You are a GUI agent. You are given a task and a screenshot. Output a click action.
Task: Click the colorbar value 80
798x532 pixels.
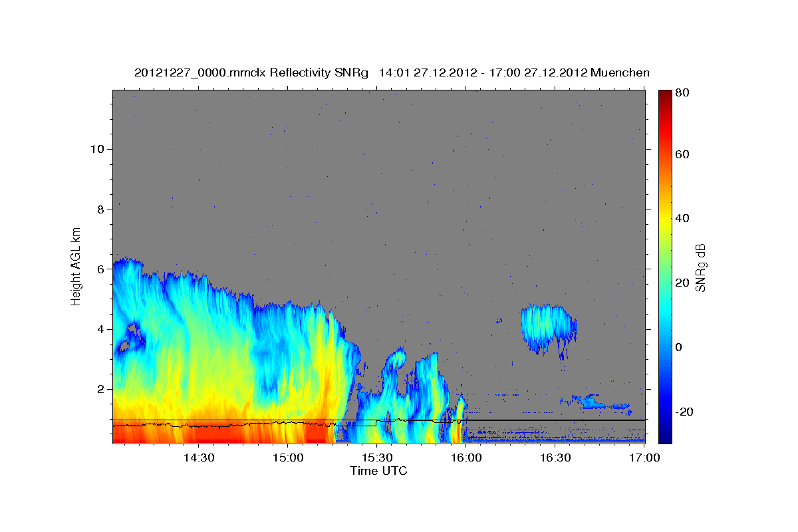682,93
